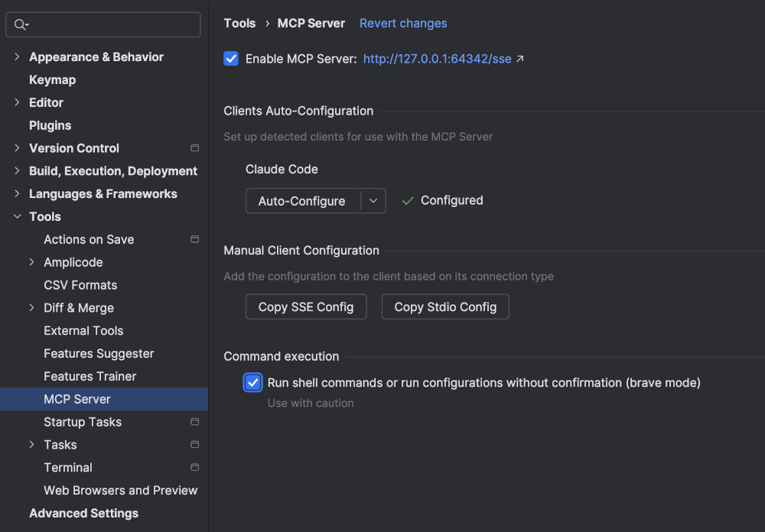Image resolution: width=765 pixels, height=532 pixels.
Task: Open the Auto-Configure dropdown arrow
Action: (373, 200)
